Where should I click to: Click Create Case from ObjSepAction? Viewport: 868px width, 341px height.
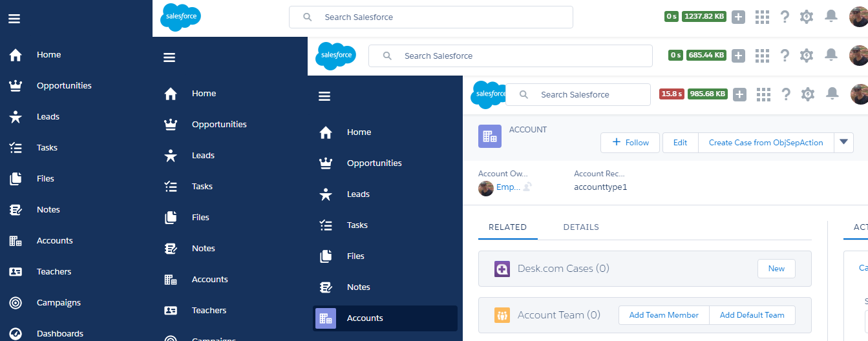(765, 143)
